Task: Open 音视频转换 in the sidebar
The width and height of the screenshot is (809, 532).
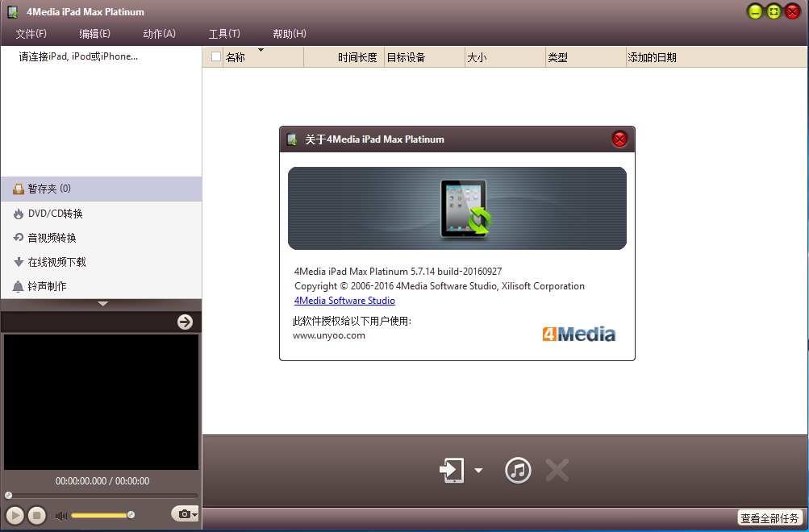Action: point(101,238)
